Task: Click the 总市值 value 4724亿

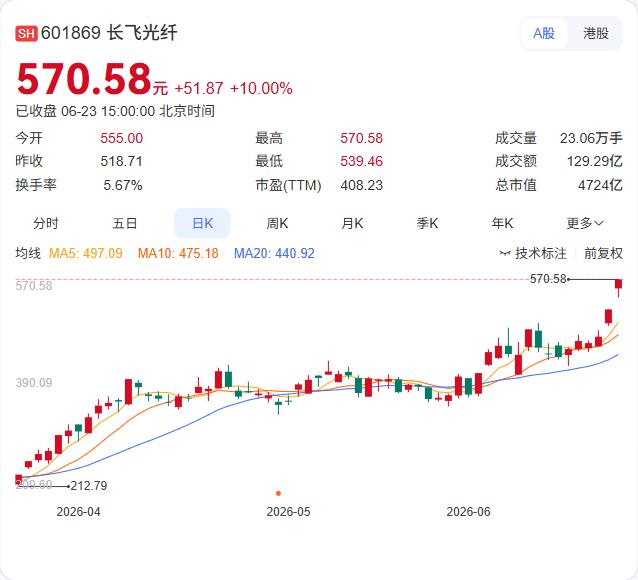Action: point(600,185)
